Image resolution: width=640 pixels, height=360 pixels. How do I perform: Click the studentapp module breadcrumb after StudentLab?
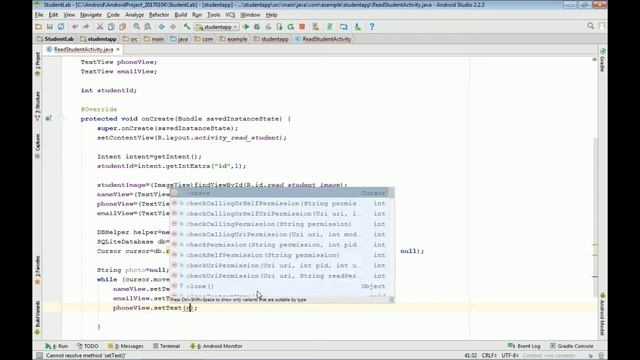point(98,39)
